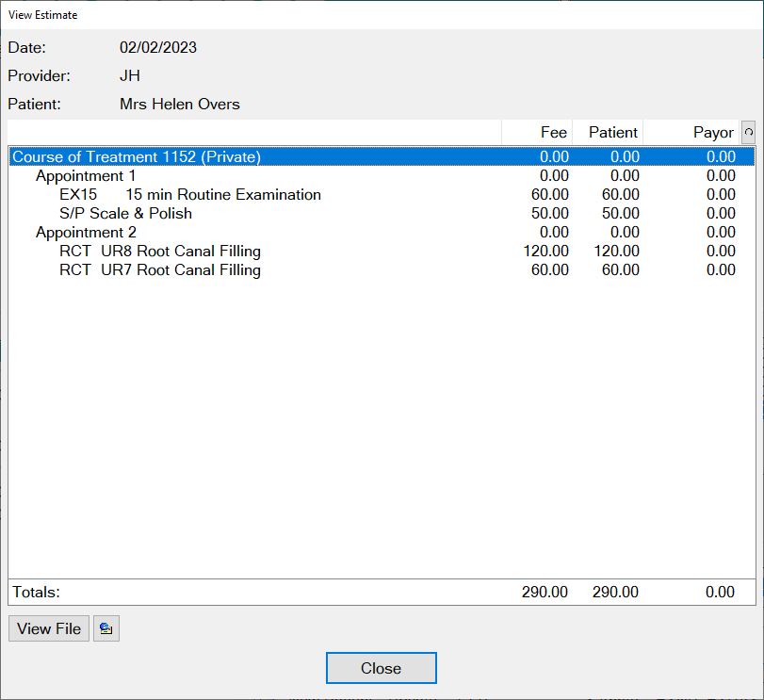Select Appointment 1 in the treatment list
Image resolution: width=764 pixels, height=700 pixels.
point(86,175)
